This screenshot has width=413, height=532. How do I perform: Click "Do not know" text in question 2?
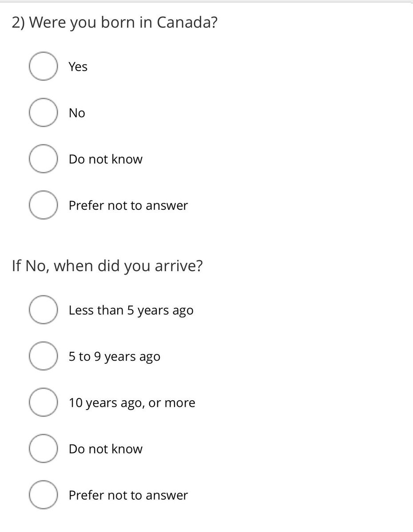pyautogui.click(x=106, y=159)
